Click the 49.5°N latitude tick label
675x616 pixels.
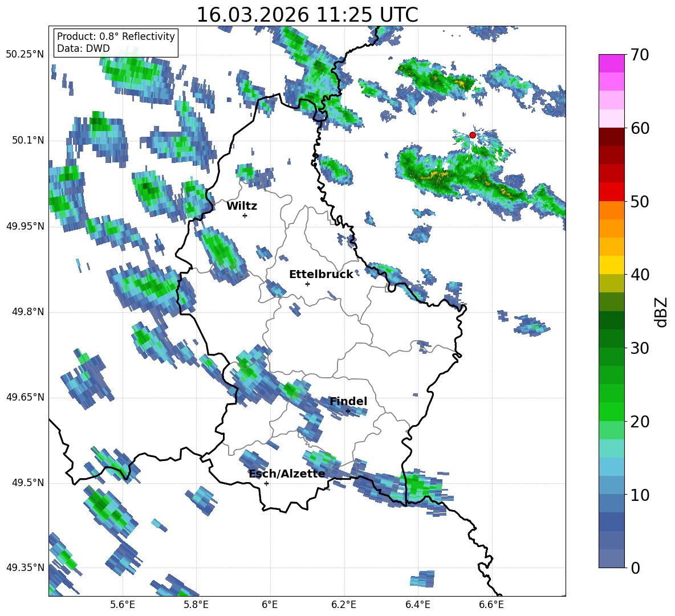coord(28,483)
